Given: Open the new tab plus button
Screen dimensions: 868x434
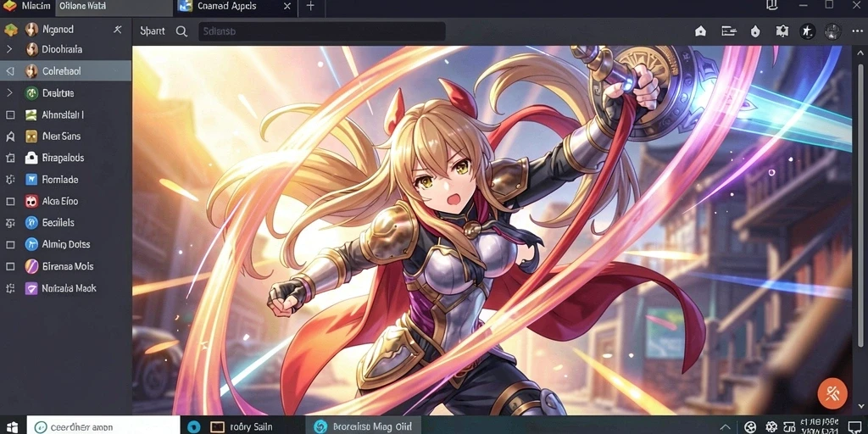Looking at the screenshot, I should tap(310, 7).
